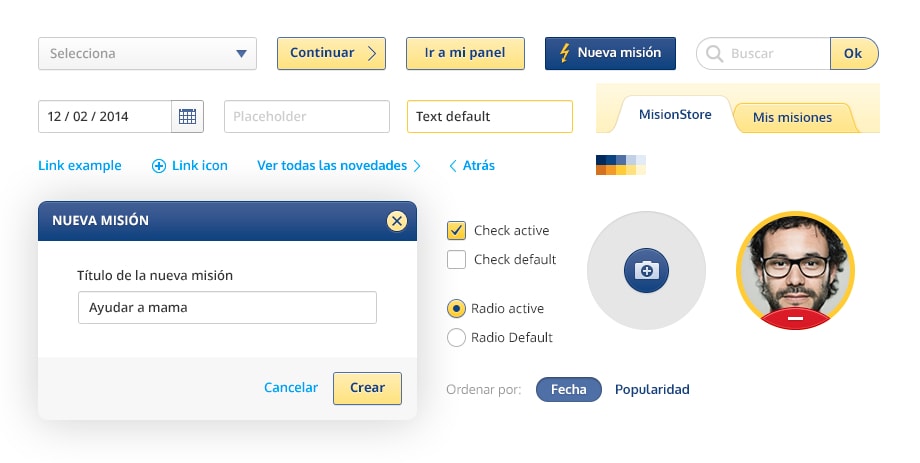920x463 pixels.
Task: Close the Nueva Misión dialog with X
Action: (x=397, y=221)
